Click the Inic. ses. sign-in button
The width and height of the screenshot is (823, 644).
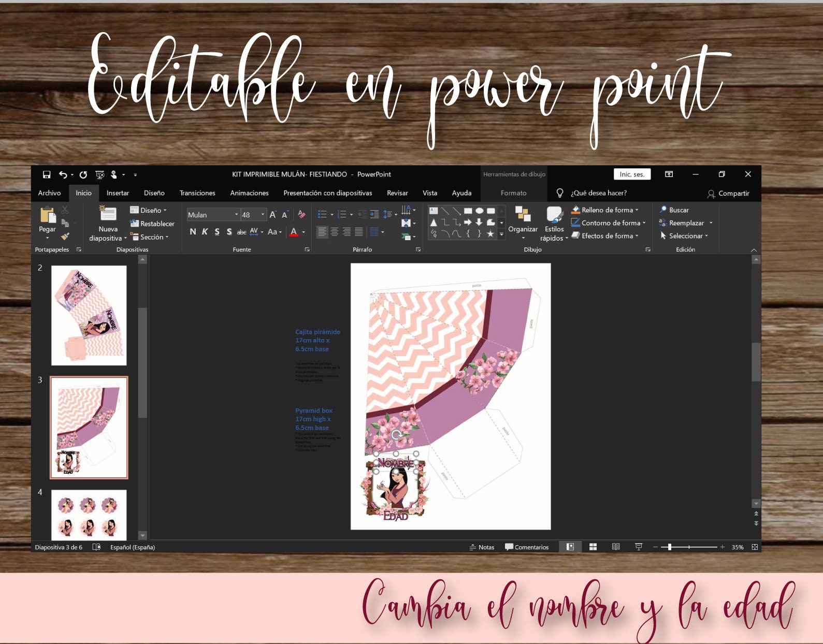[x=632, y=174]
